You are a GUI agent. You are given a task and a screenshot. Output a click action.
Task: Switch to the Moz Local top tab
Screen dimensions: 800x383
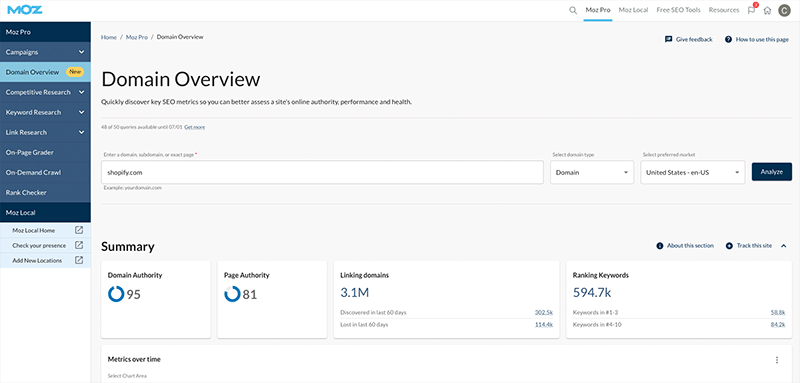point(633,10)
